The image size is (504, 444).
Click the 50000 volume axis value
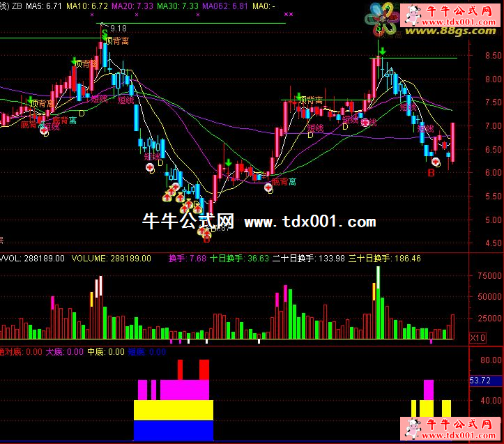(489, 297)
